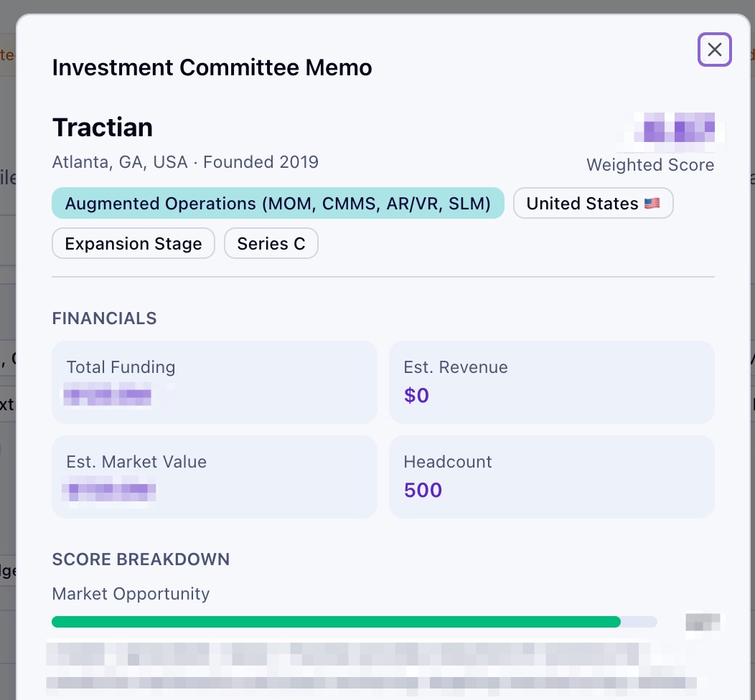Click the Headcount card showing 500
This screenshot has width=755, height=700.
[551, 477]
